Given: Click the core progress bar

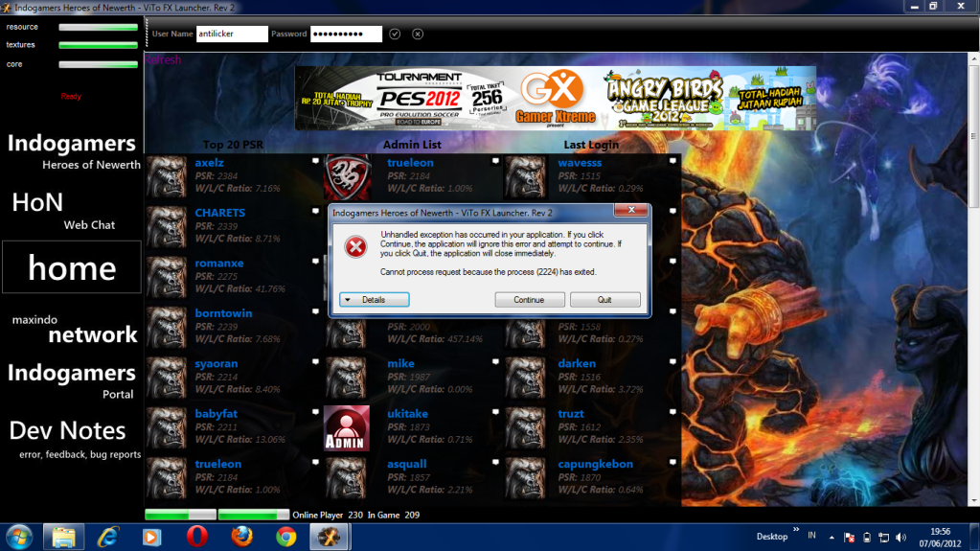Looking at the screenshot, I should coord(98,64).
